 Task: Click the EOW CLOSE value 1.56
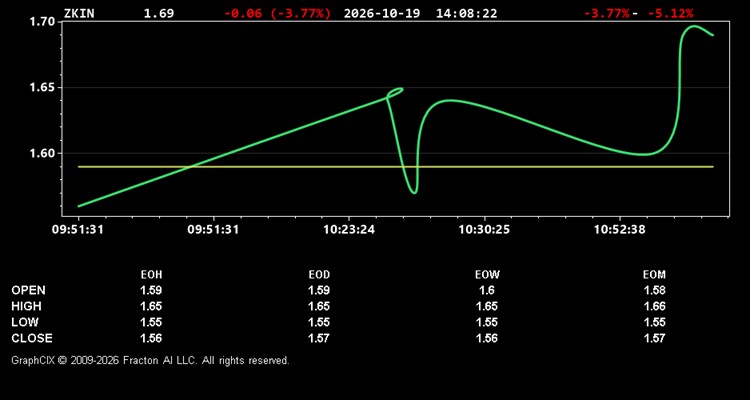[x=487, y=338]
